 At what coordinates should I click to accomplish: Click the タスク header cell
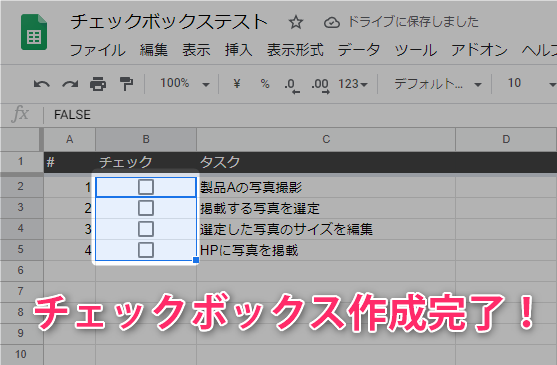pyautogui.click(x=326, y=162)
